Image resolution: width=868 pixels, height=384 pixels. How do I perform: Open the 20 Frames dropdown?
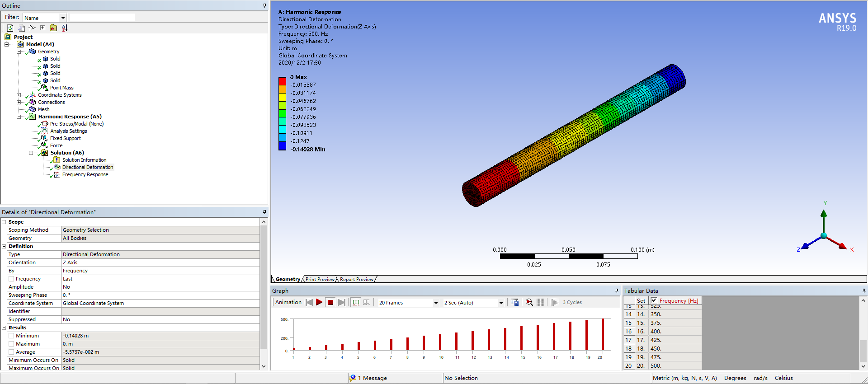click(x=436, y=303)
